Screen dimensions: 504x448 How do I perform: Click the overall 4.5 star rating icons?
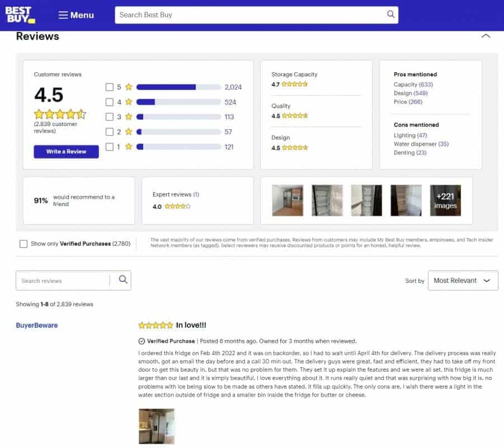[60, 114]
